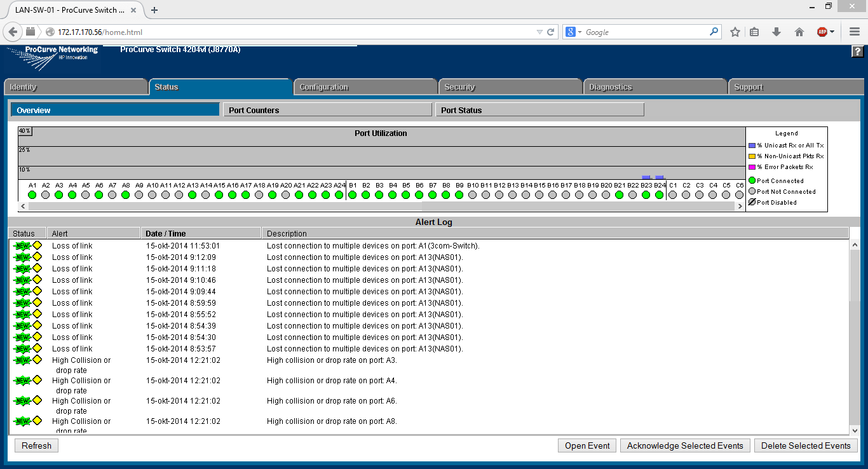Select alert 'High collision or drop rate on port: A6.'
The width and height of the screenshot is (868, 469).
tap(429, 405)
